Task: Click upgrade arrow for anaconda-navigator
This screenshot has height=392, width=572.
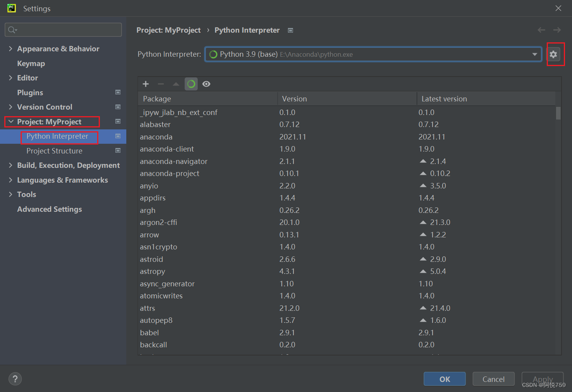Action: [x=423, y=161]
